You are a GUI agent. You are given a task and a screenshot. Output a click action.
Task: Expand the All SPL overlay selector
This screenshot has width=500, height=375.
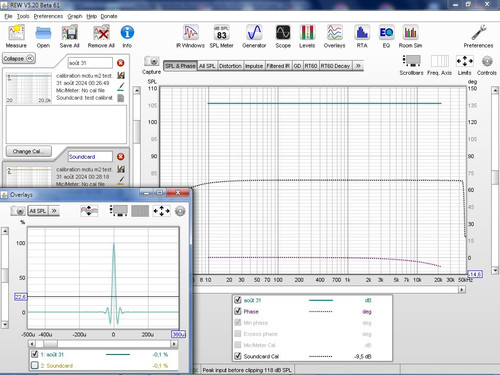coord(54,211)
